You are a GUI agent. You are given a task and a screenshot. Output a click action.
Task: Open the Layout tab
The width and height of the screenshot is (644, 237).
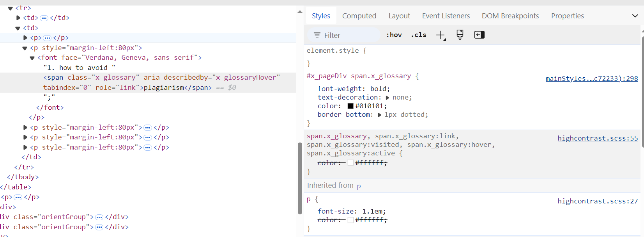399,16
